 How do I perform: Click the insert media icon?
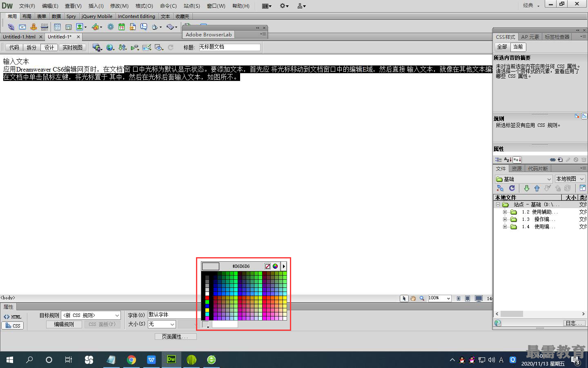point(95,27)
